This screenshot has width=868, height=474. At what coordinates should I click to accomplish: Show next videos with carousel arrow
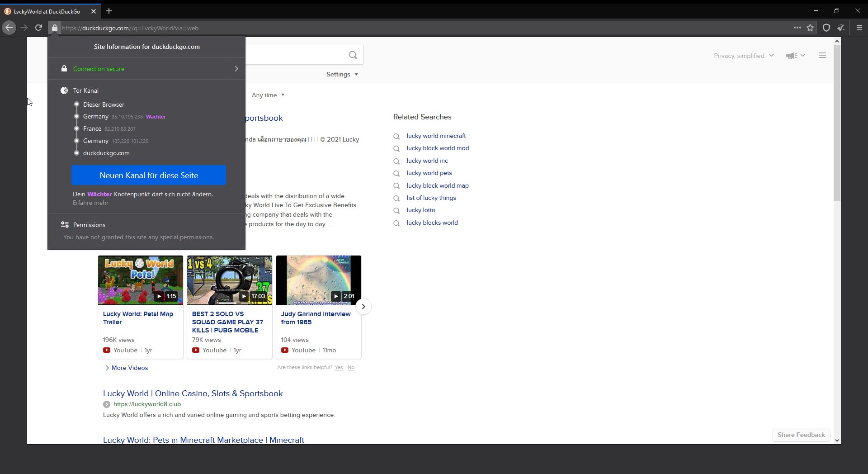[363, 307]
